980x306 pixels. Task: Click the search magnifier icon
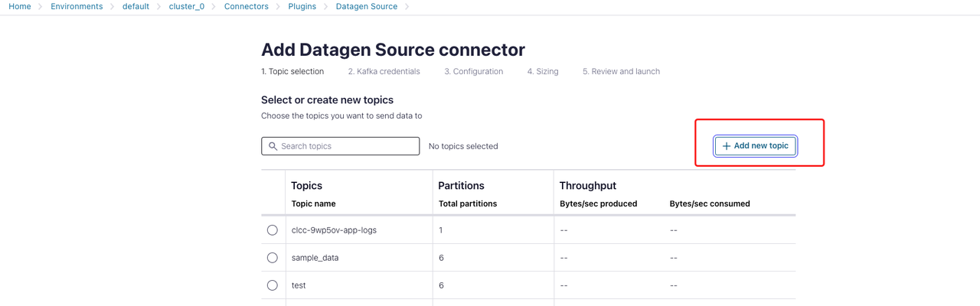[273, 146]
